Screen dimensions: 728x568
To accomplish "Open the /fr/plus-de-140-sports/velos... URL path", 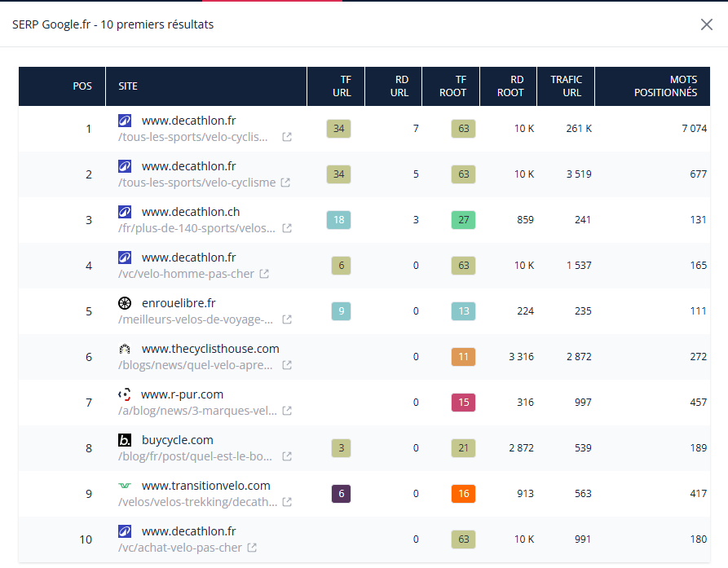I will 196,228.
